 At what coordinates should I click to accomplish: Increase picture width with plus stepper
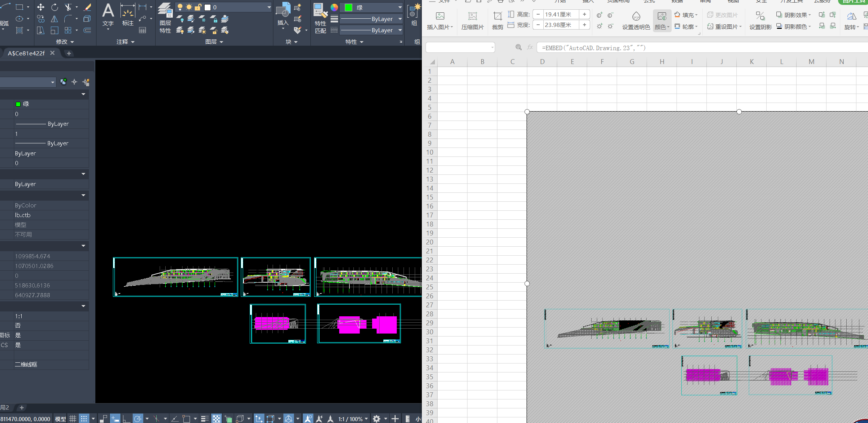pyautogui.click(x=585, y=25)
